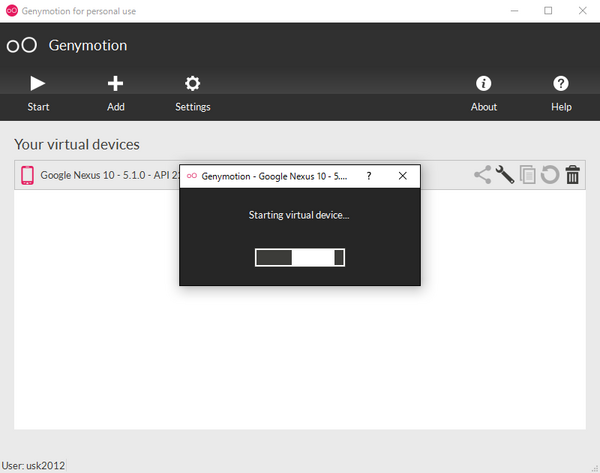Maximize the Genymotion main window

[x=548, y=11]
